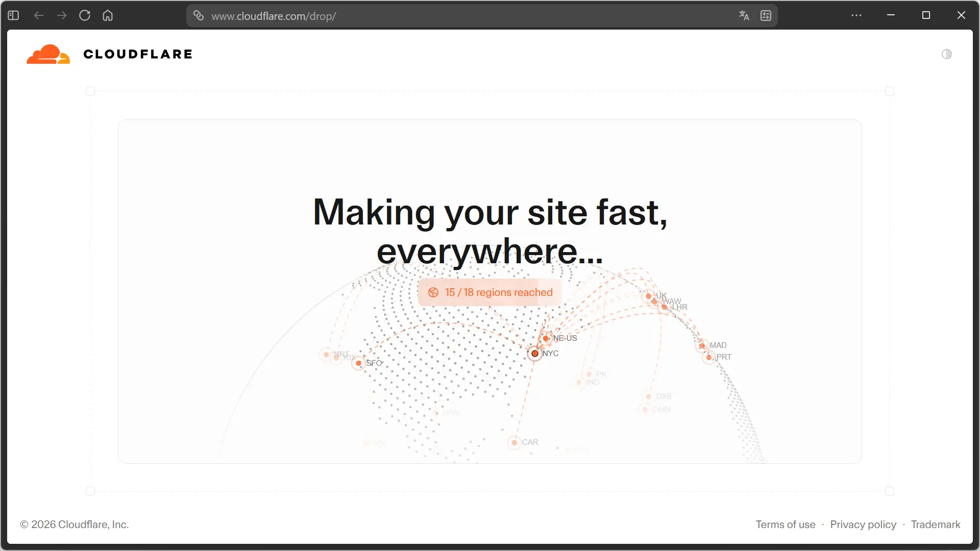Open the Privacy policy link
The height and width of the screenshot is (551, 980).
coord(863,524)
